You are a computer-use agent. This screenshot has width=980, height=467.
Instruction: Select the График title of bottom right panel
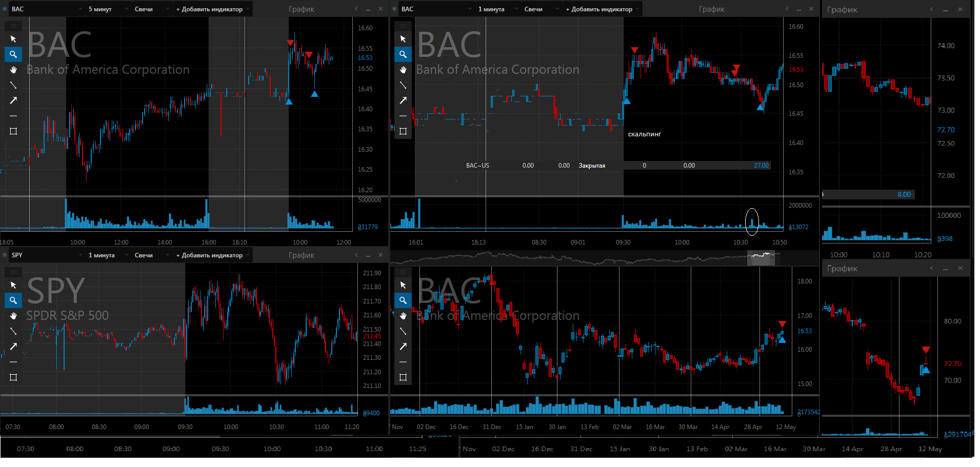[842, 269]
